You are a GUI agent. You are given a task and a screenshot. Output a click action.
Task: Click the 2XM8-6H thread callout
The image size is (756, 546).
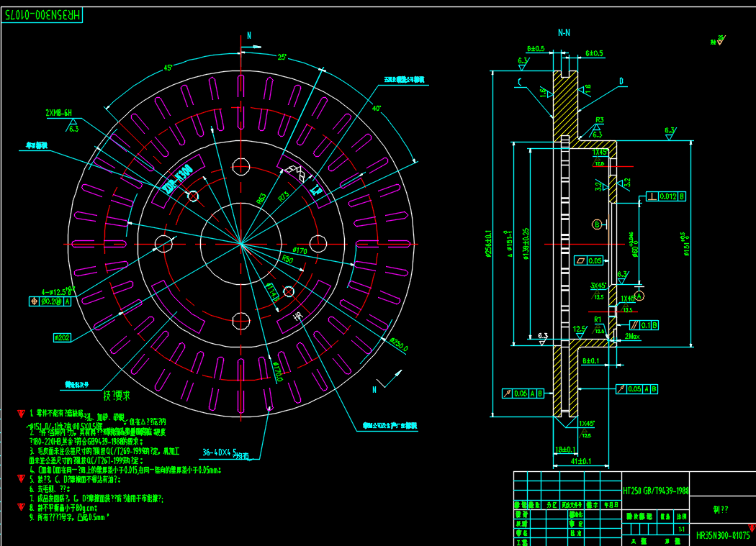pos(59,113)
